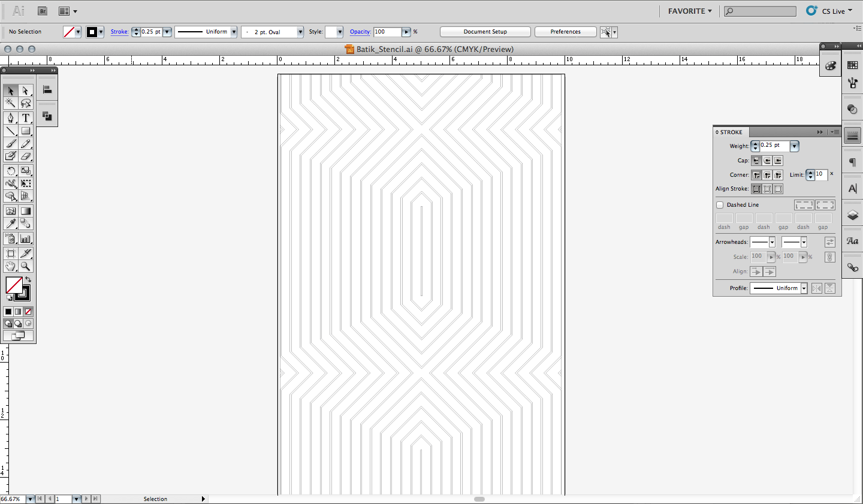Open the end arrowhead dropdown
863x504 pixels.
[x=804, y=242]
